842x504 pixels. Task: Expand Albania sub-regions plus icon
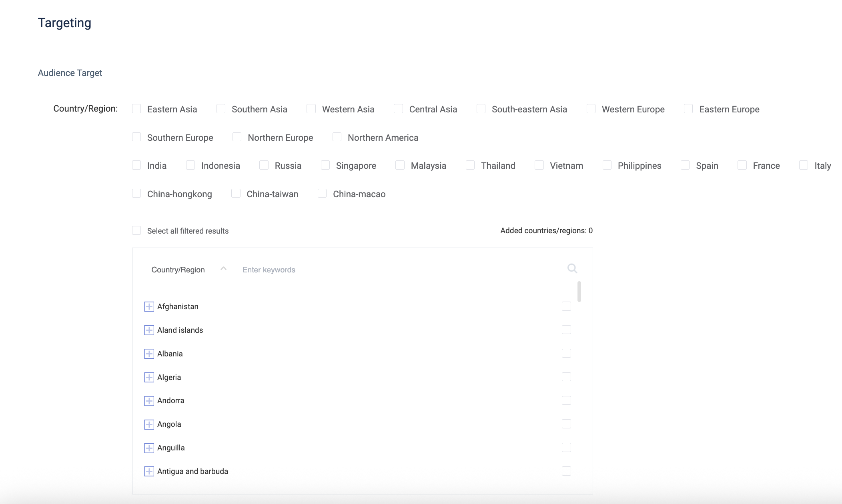149,354
